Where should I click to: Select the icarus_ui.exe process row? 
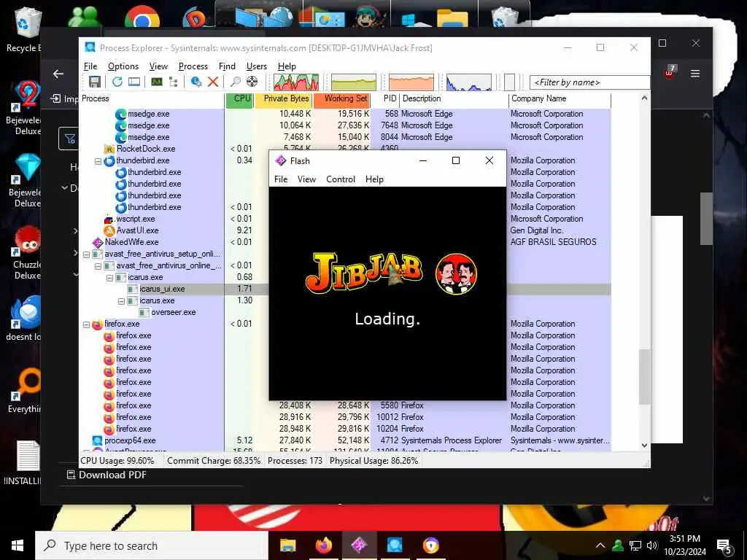coord(344,289)
